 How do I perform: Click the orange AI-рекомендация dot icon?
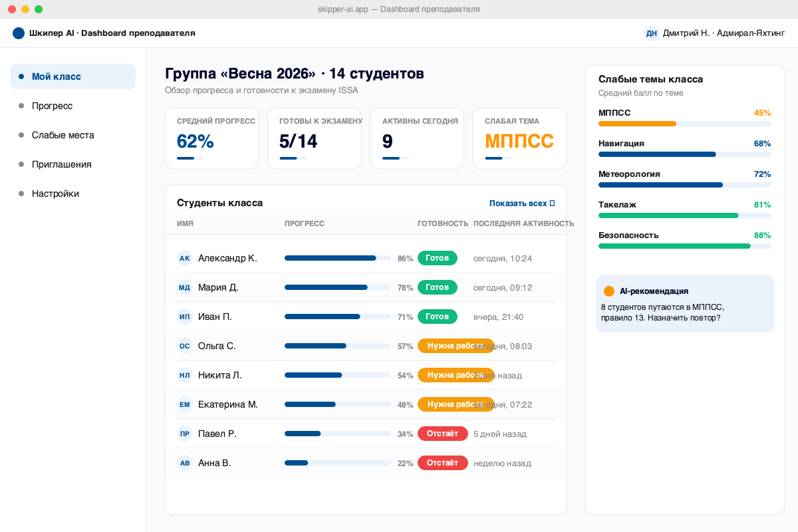click(609, 291)
